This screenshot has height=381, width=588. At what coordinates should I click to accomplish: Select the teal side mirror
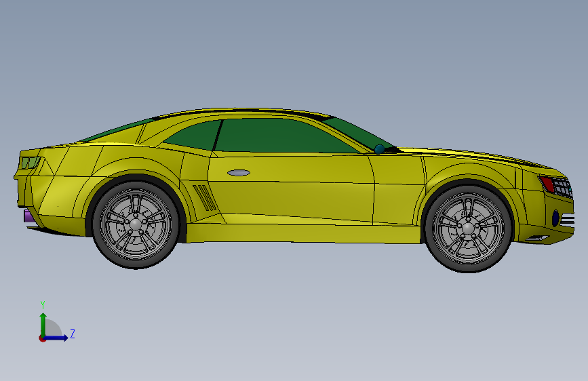pyautogui.click(x=380, y=149)
